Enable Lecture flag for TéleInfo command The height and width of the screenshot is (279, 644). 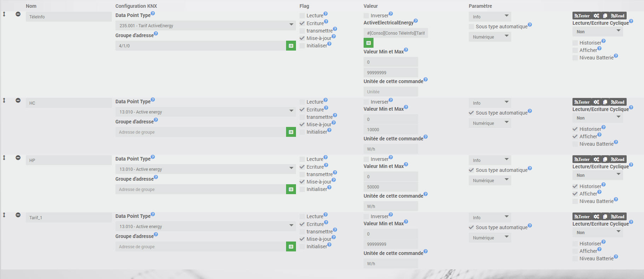(302, 16)
